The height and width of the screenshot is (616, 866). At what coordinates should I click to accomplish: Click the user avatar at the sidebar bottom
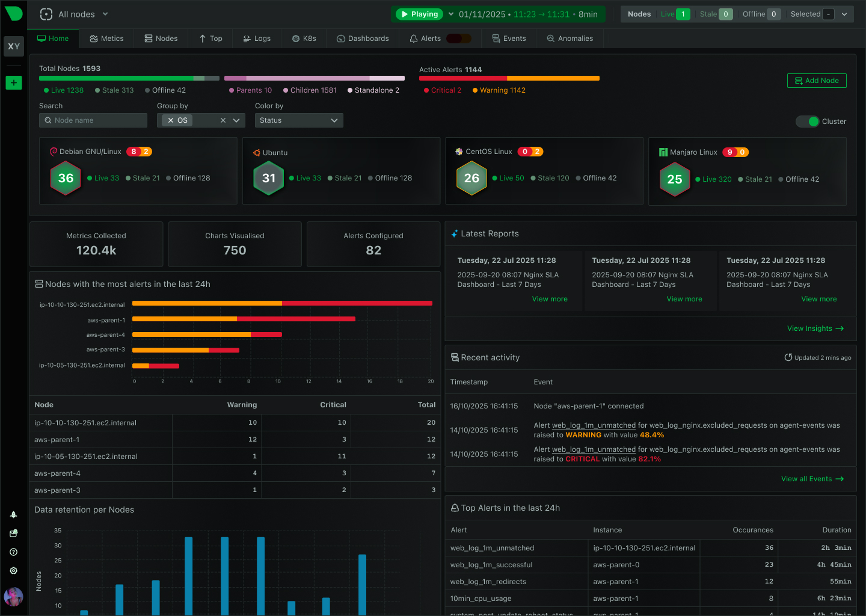point(13,597)
